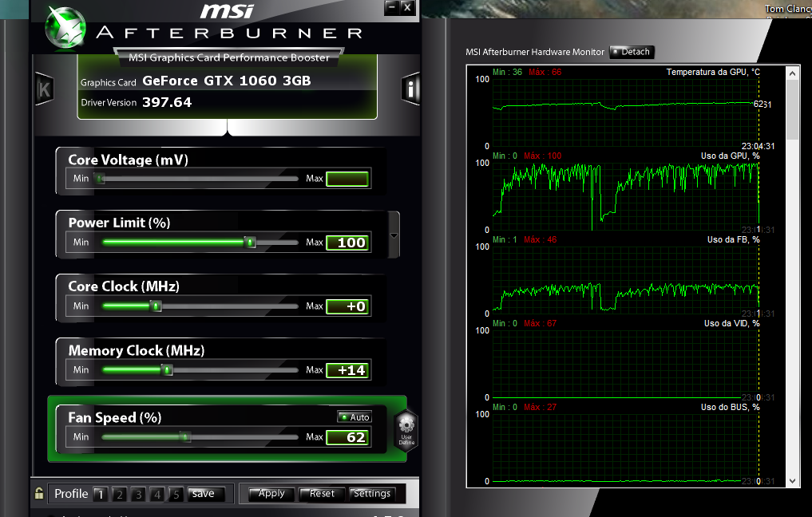
Task: Select profile slot 4
Action: (157, 494)
